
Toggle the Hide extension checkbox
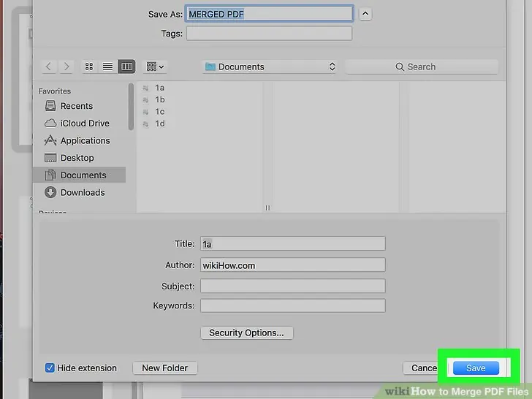50,368
